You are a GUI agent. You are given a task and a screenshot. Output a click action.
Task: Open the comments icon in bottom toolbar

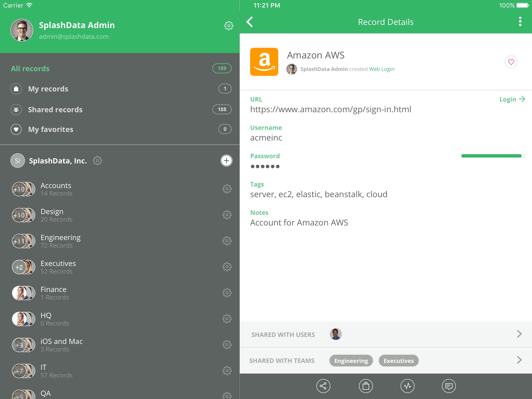point(449,386)
